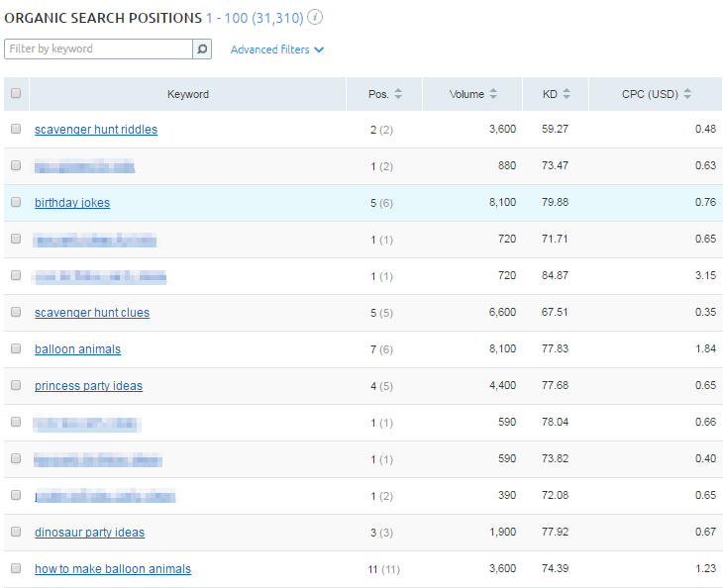The image size is (723, 588).
Task: Sort by CPC (USD) column arrows
Action: [687, 94]
